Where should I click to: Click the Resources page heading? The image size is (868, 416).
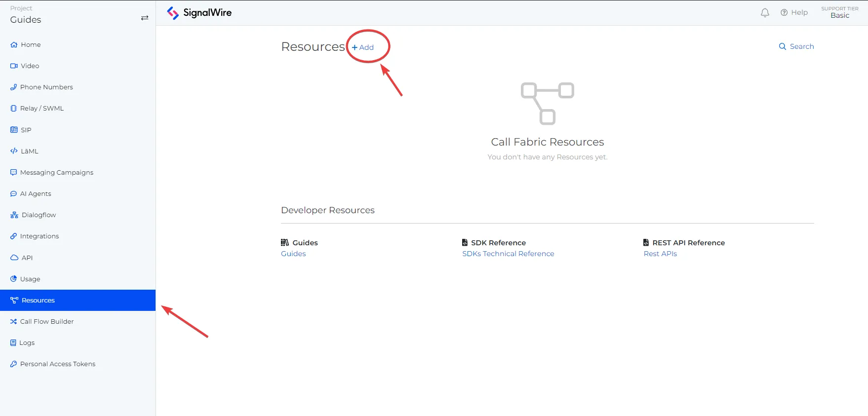313,46
